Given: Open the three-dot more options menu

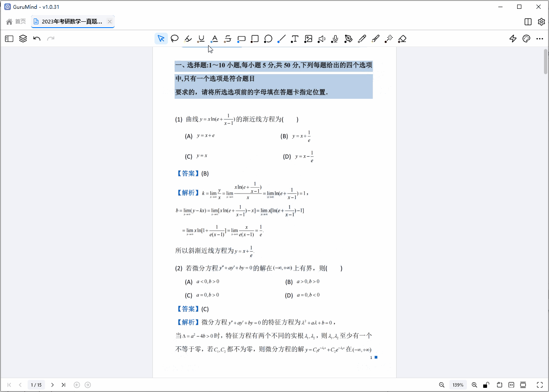Looking at the screenshot, I should pyautogui.click(x=539, y=39).
